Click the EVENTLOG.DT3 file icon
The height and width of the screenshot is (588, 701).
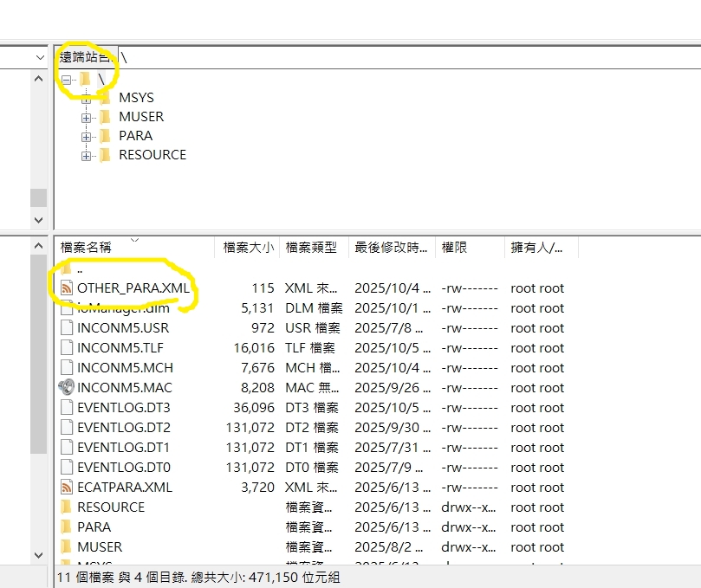point(67,407)
